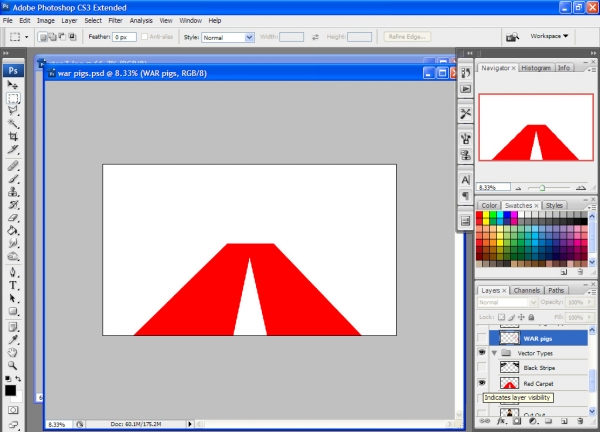Image resolution: width=600 pixels, height=432 pixels.
Task: Delete layer with trash icon
Action: click(580, 421)
